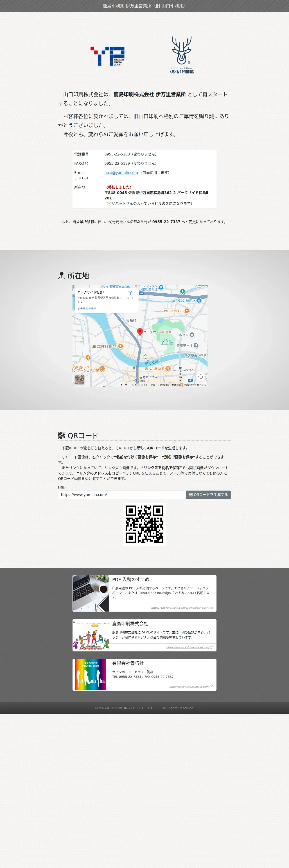Open 利用規約 terms link on map
Screen dimensions: 289x868
[176, 385]
